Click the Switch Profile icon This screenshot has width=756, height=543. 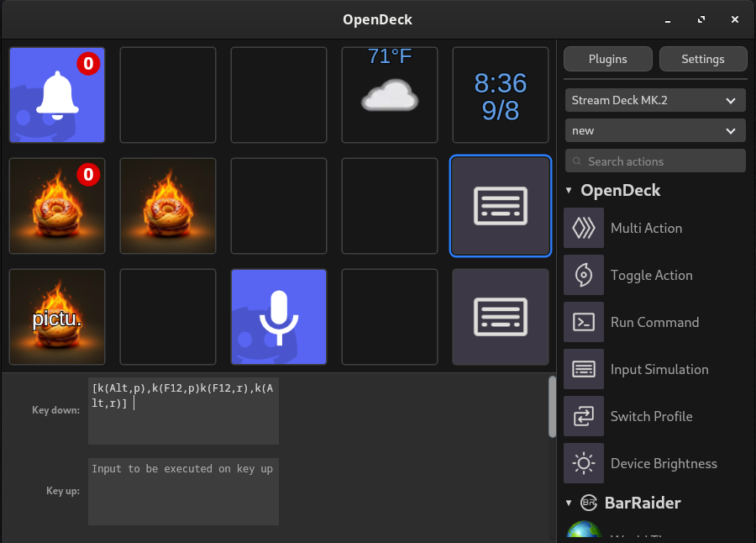pyautogui.click(x=584, y=416)
